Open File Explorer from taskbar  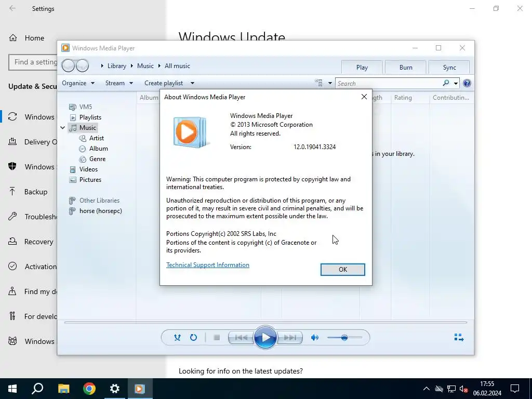click(x=63, y=389)
